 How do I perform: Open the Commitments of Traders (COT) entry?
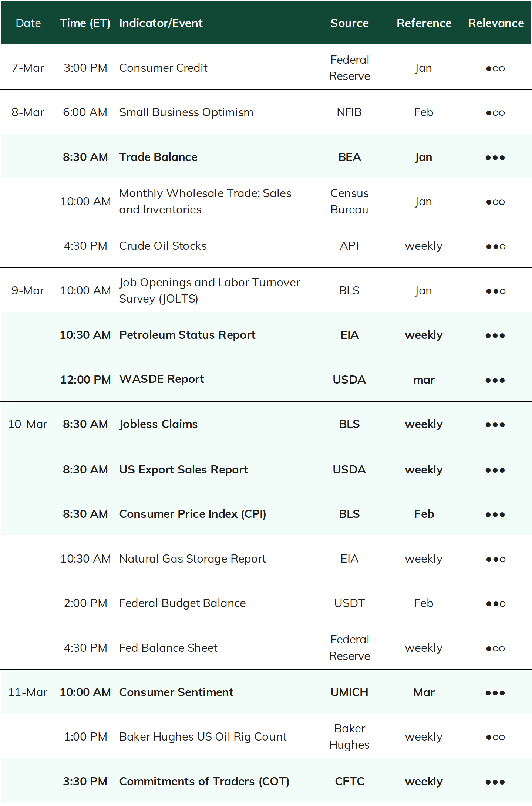point(204,781)
